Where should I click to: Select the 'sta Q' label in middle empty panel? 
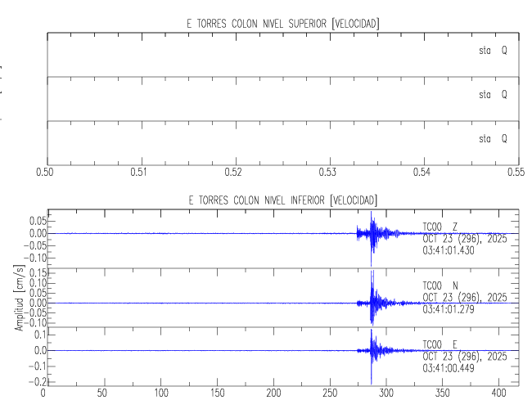tap(493, 95)
